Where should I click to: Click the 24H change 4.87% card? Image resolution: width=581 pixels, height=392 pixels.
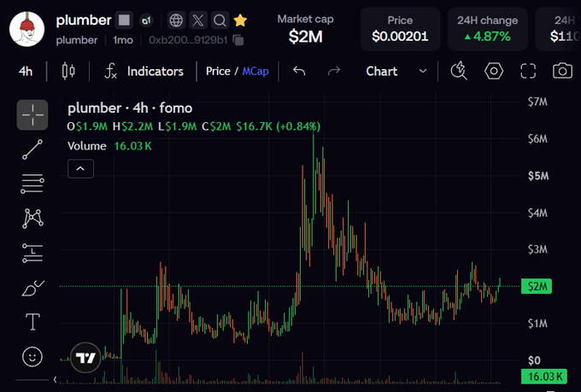coord(487,29)
